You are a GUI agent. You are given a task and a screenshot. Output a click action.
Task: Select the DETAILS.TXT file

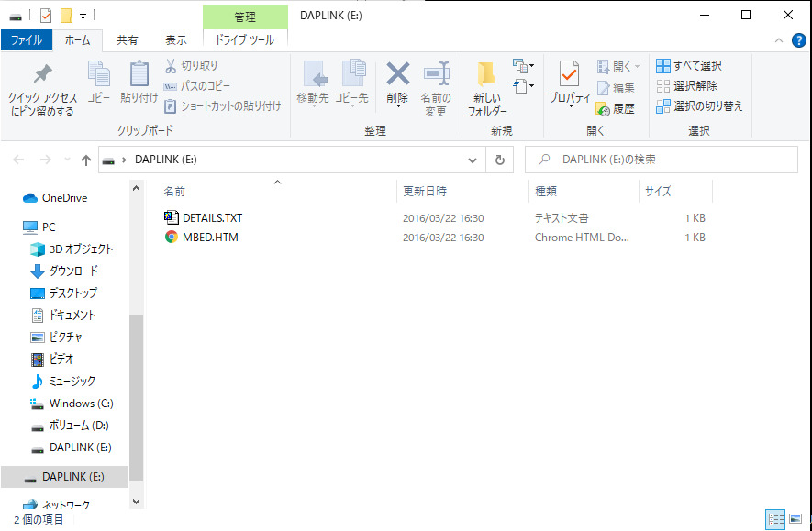tap(212, 218)
